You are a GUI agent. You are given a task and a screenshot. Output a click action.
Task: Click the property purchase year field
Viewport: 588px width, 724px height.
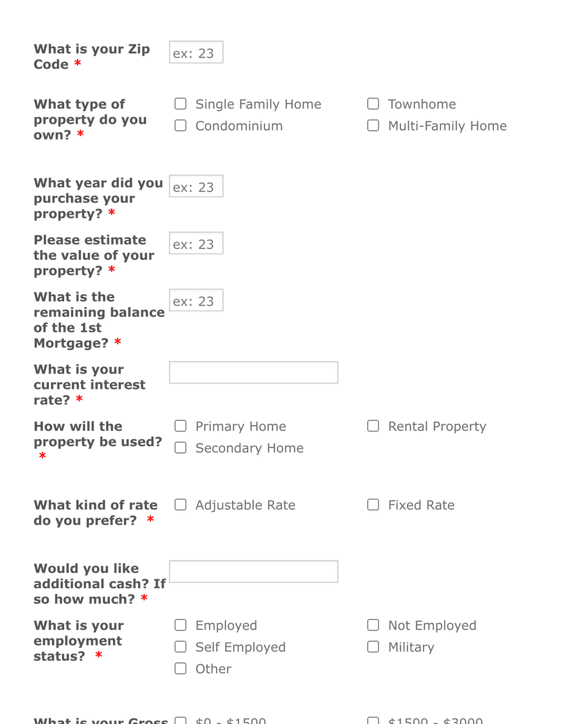tap(196, 186)
